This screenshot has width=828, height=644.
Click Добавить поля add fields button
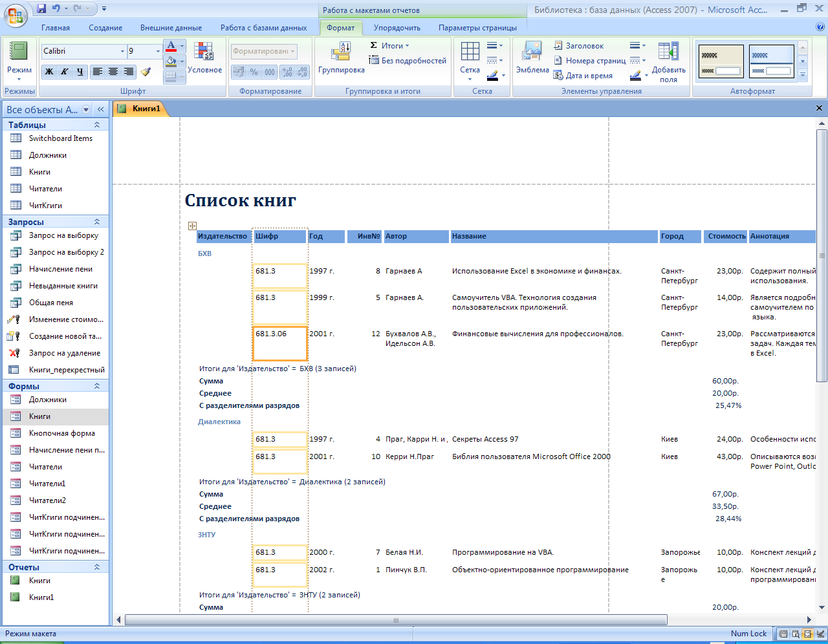tap(668, 62)
